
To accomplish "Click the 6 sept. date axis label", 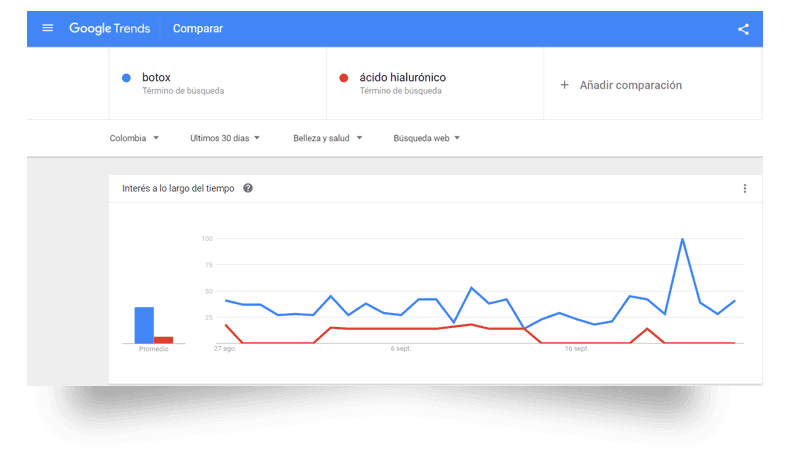I will click(x=400, y=350).
